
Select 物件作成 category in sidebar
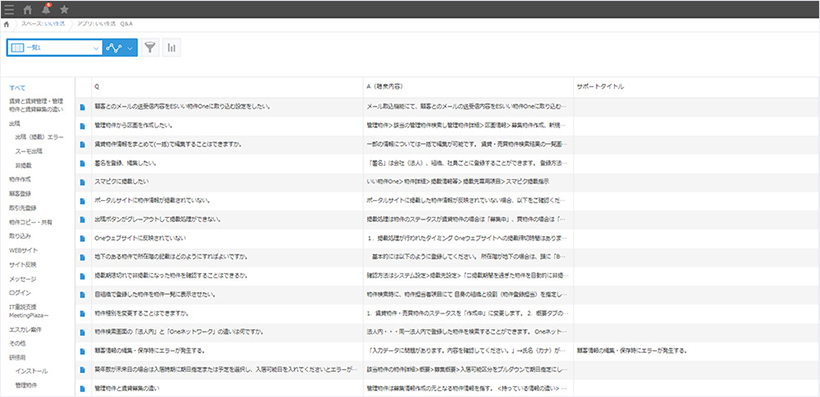tap(19, 179)
